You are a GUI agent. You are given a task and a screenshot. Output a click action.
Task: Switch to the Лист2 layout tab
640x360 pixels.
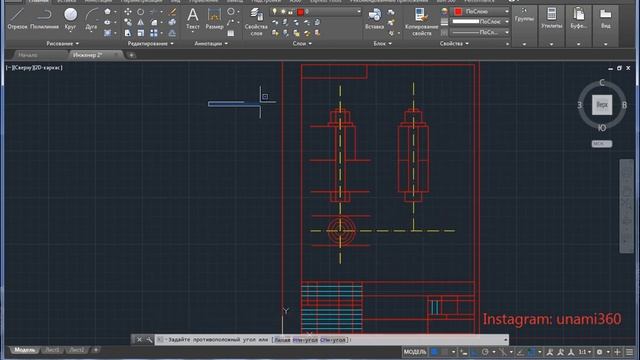click(x=77, y=350)
